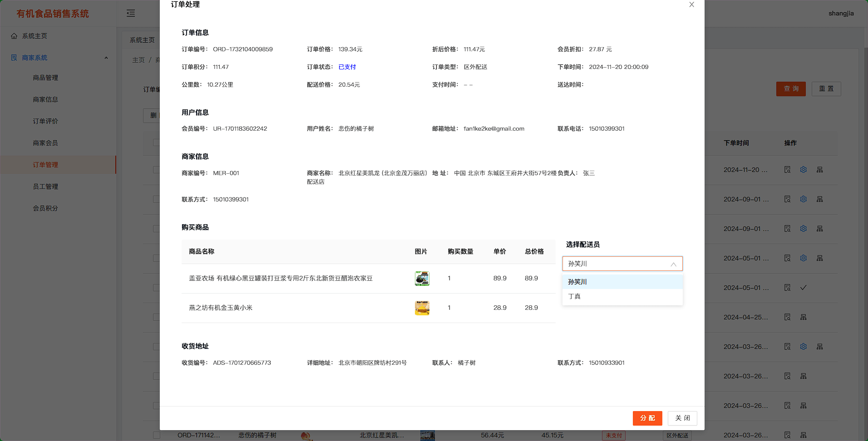Click the product name 燕之坊有机金玉黄小米
Viewport: 868px width, 441px height.
click(221, 308)
